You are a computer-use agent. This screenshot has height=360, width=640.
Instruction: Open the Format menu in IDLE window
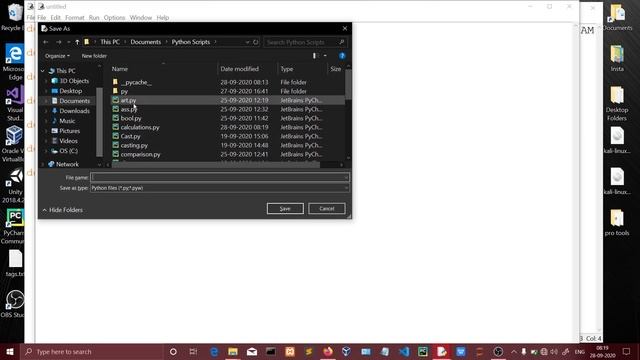pyautogui.click(x=75, y=18)
